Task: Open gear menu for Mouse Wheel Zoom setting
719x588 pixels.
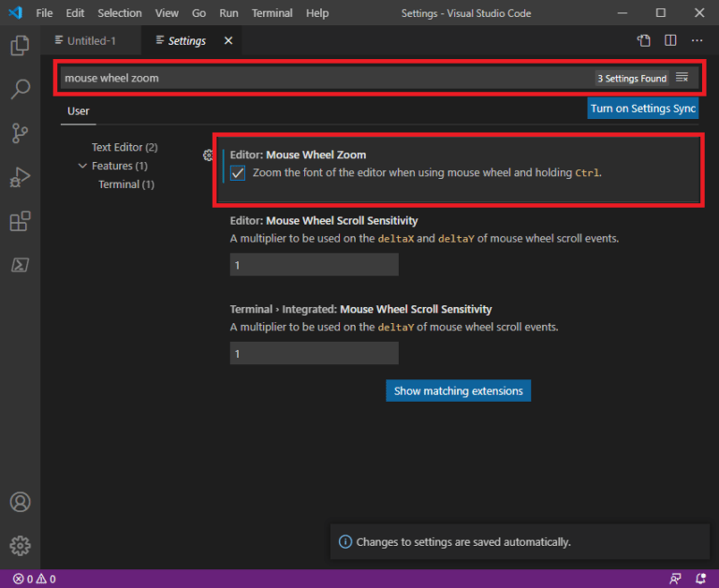Action: (208, 155)
